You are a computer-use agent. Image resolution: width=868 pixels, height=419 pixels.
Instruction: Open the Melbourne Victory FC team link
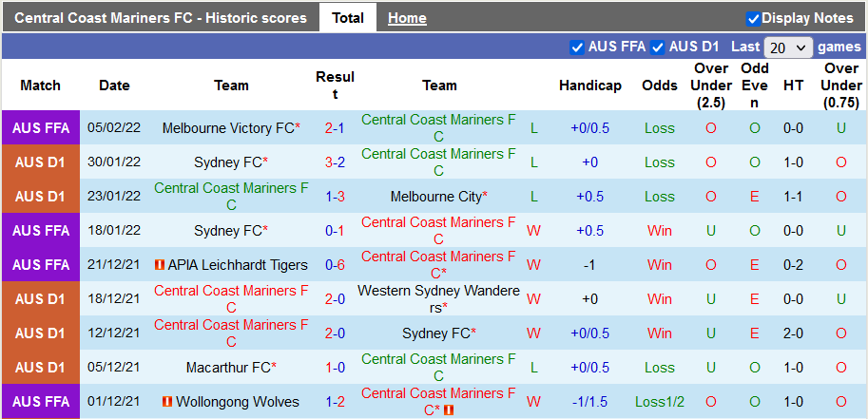coord(228,128)
